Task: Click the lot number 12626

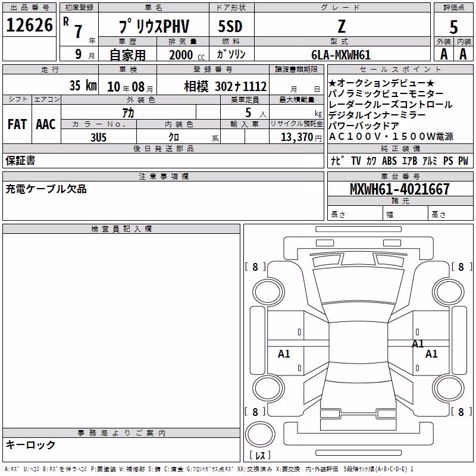Action: [x=29, y=25]
